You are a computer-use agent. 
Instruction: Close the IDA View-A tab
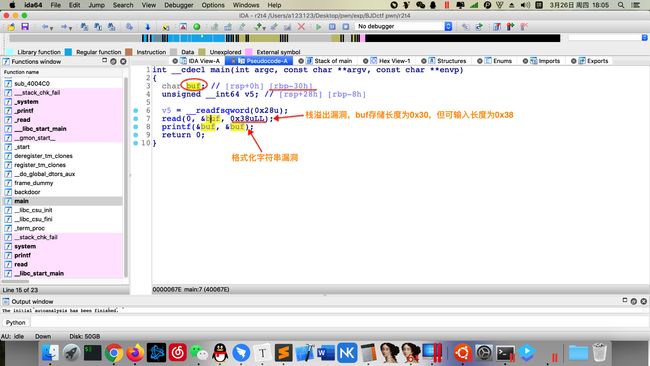click(175, 61)
